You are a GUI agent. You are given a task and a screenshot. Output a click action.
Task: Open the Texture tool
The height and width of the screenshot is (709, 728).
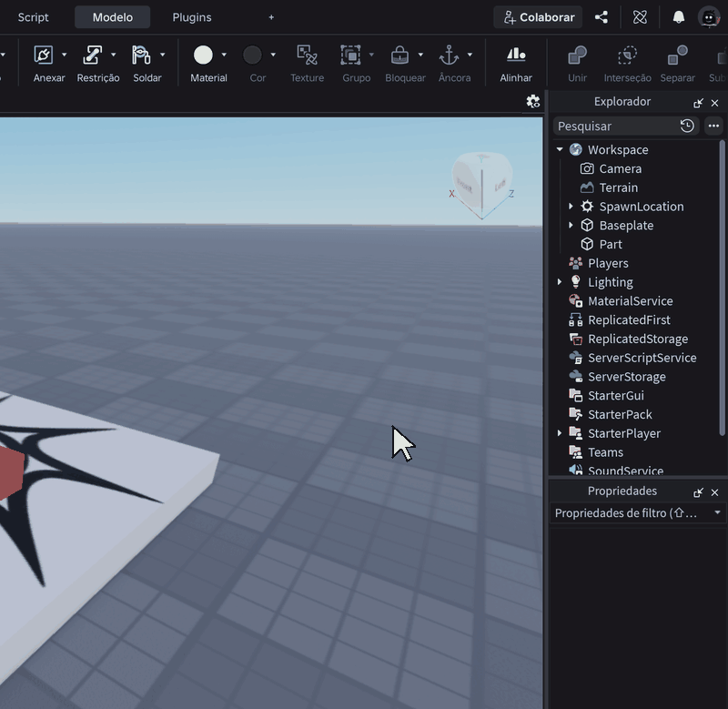tap(307, 56)
